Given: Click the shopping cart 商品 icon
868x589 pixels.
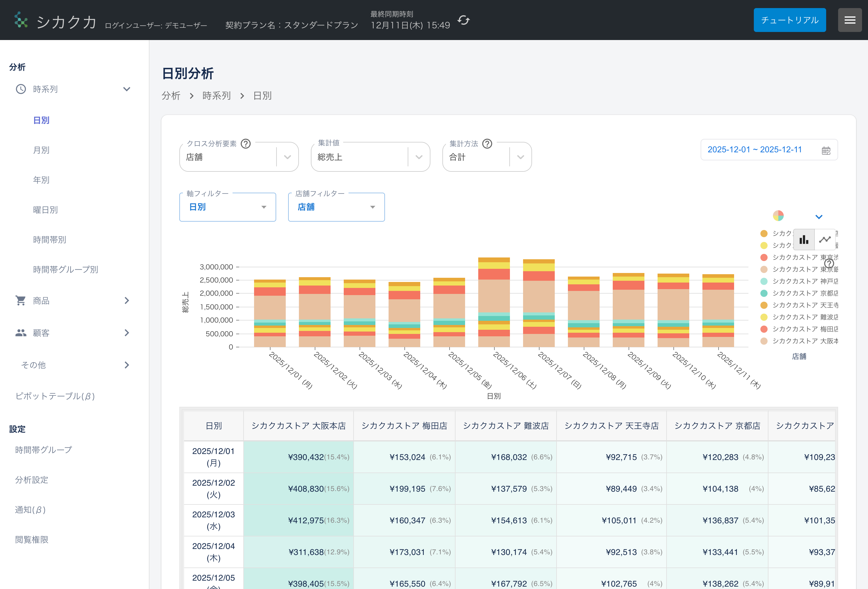Looking at the screenshot, I should (21, 300).
